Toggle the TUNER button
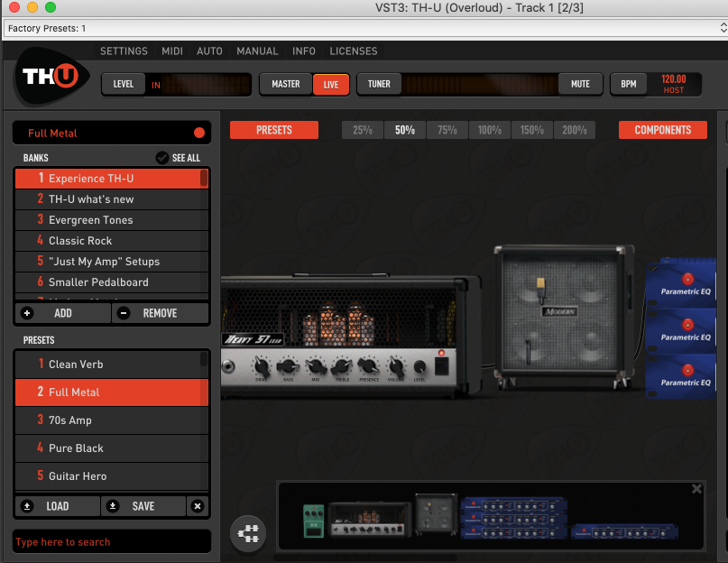 (x=379, y=84)
